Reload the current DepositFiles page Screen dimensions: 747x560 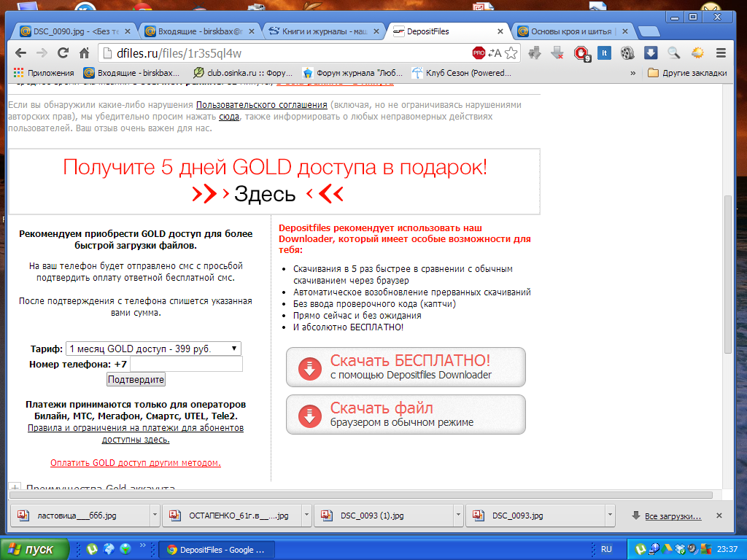tap(63, 52)
